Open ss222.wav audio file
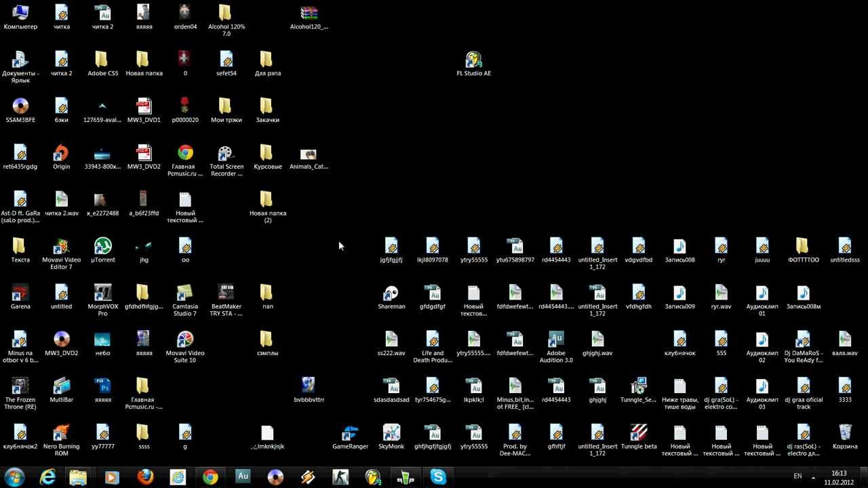This screenshot has width=868, height=488. tap(391, 344)
